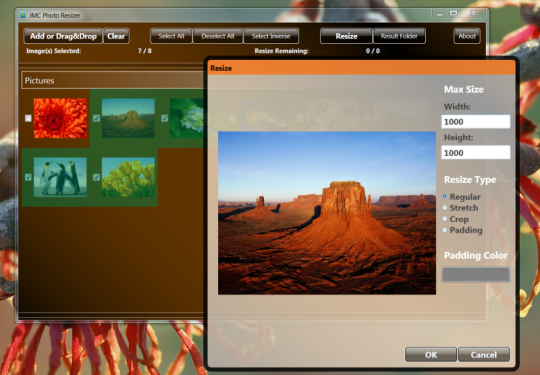The width and height of the screenshot is (540, 375).
Task: Uncheck the hydrangea image checkbox
Action: [x=165, y=118]
